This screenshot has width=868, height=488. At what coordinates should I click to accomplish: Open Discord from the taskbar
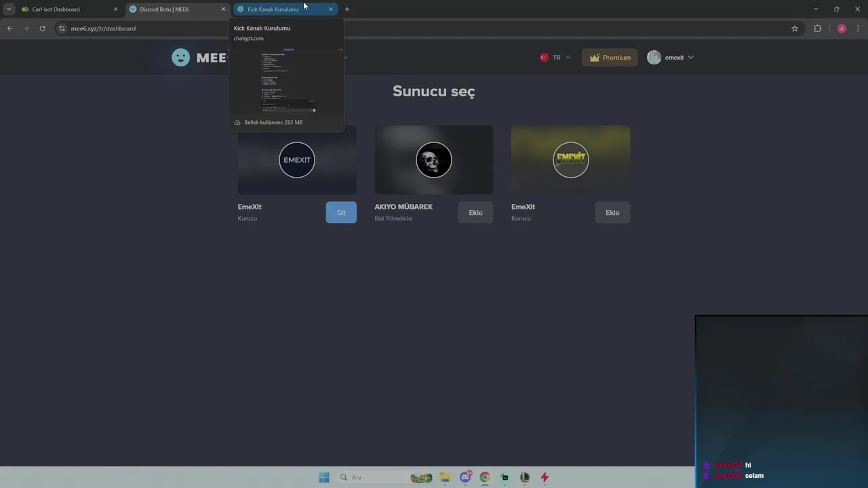coord(465,477)
